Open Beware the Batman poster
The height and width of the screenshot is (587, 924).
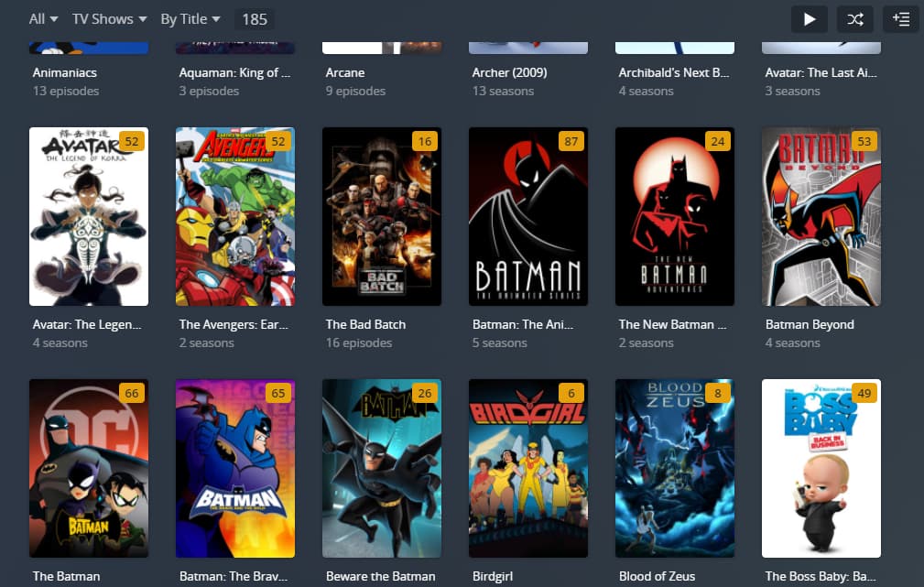pyautogui.click(x=382, y=468)
